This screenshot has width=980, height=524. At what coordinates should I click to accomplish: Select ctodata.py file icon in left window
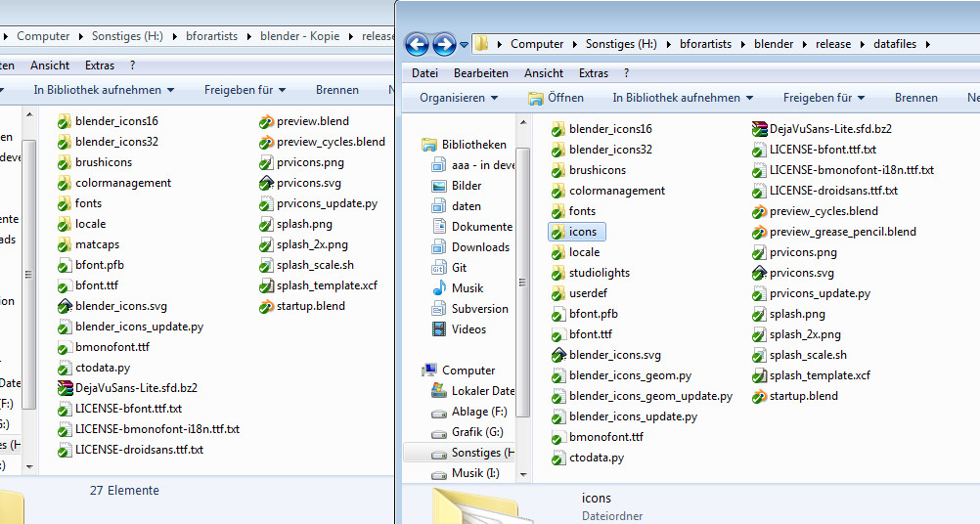tap(65, 369)
